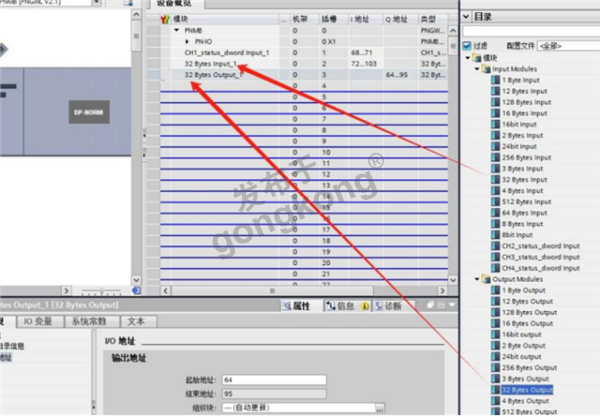Click the 4 Bytes Output module icon
Screen dimensions: 600x416
(x=496, y=401)
